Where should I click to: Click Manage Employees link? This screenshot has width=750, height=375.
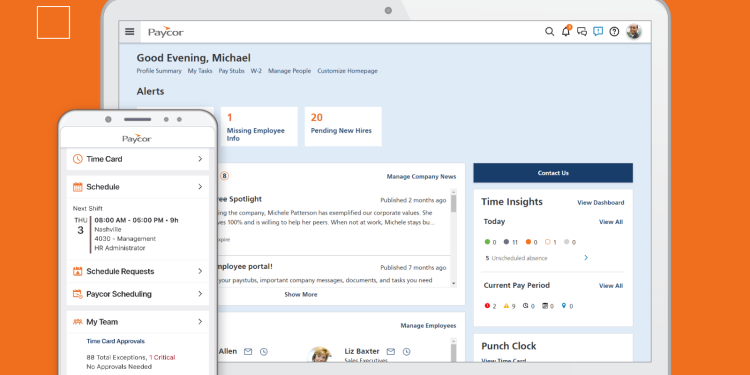(x=428, y=326)
